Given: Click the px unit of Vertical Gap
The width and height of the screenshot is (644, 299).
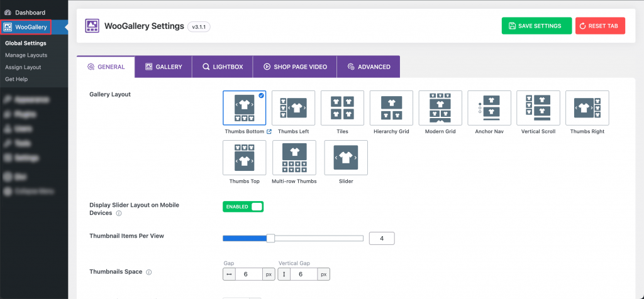Looking at the screenshot, I should [324, 274].
